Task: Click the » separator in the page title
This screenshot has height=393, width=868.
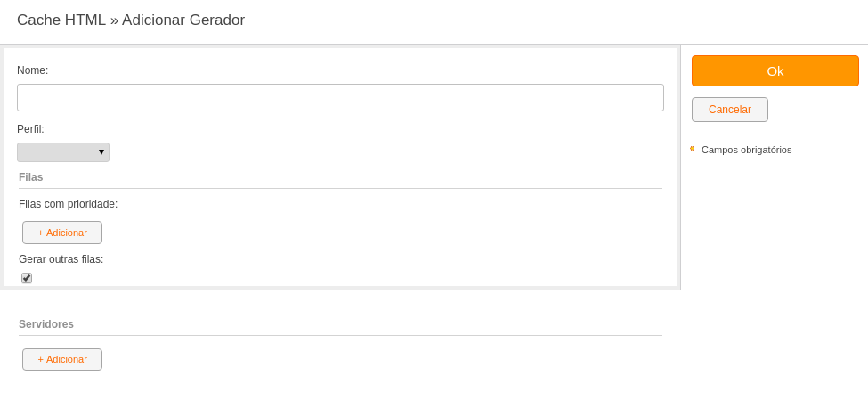Action: tap(114, 20)
